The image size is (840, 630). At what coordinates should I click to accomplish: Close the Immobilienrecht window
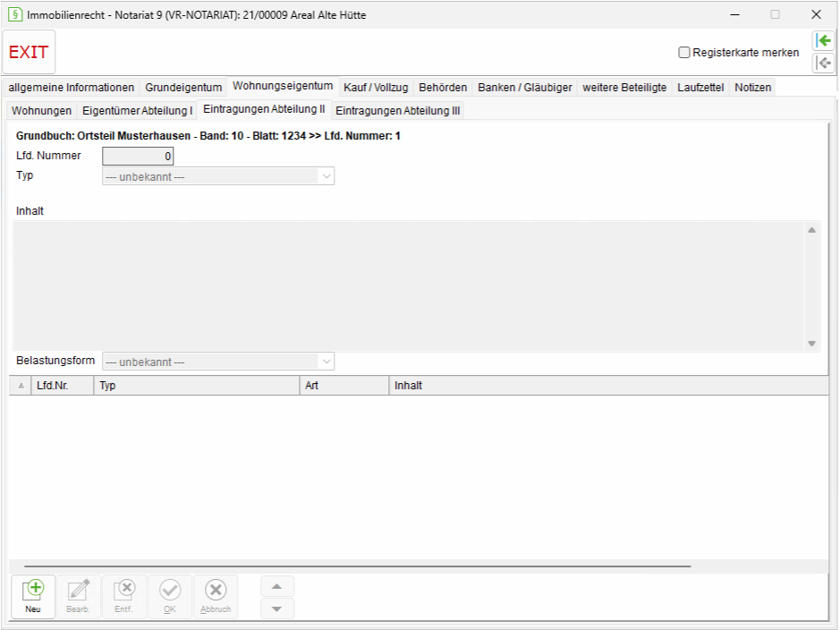[x=816, y=14]
